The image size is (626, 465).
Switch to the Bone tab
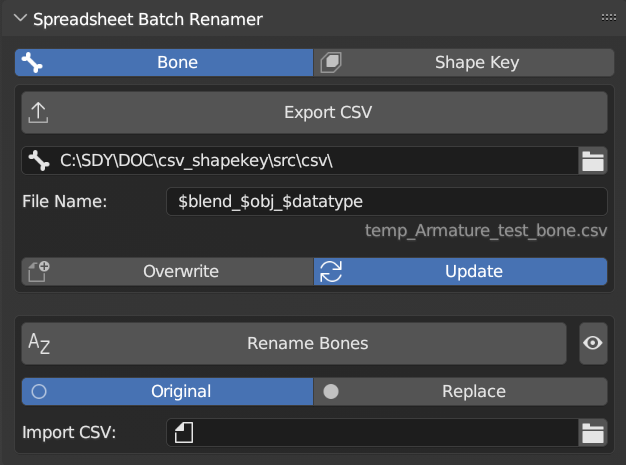165,62
